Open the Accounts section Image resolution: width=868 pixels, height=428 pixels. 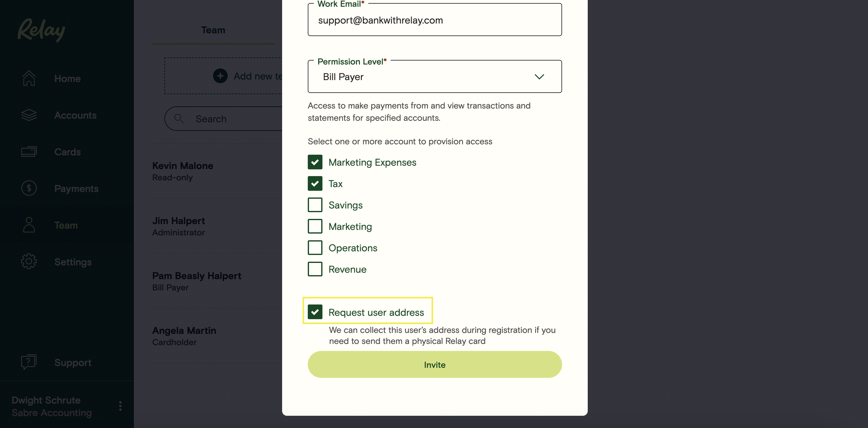[29, 115]
